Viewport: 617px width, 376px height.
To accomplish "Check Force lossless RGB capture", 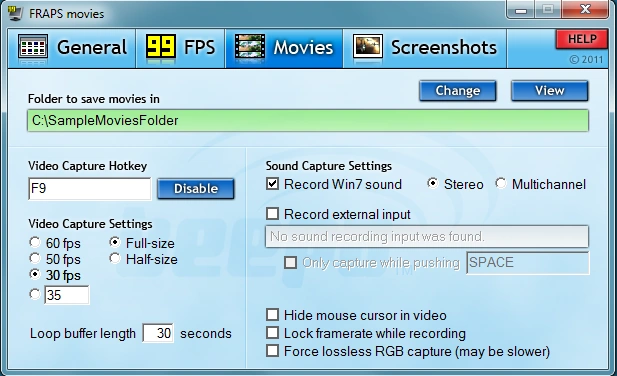I will [272, 350].
